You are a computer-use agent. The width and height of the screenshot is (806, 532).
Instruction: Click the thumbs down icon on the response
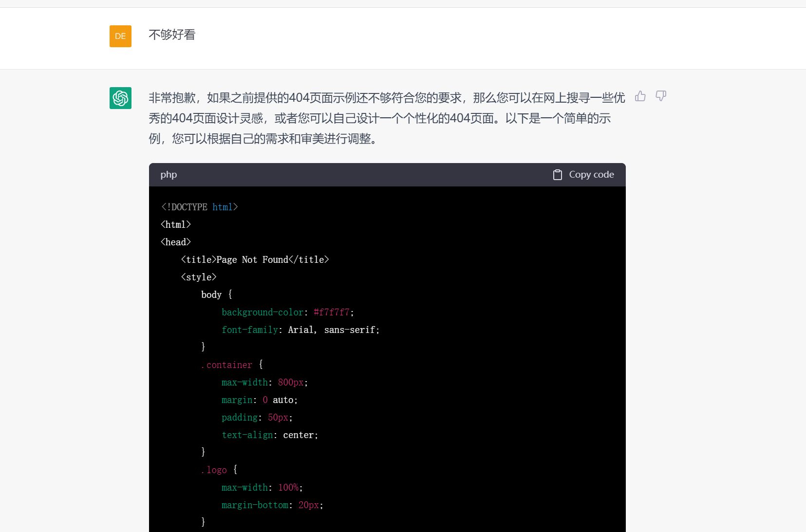tap(661, 96)
